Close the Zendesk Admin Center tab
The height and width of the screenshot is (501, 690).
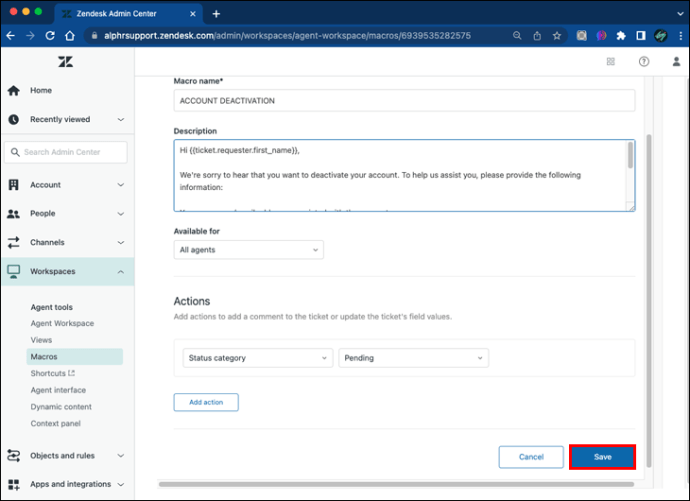pyautogui.click(x=193, y=14)
